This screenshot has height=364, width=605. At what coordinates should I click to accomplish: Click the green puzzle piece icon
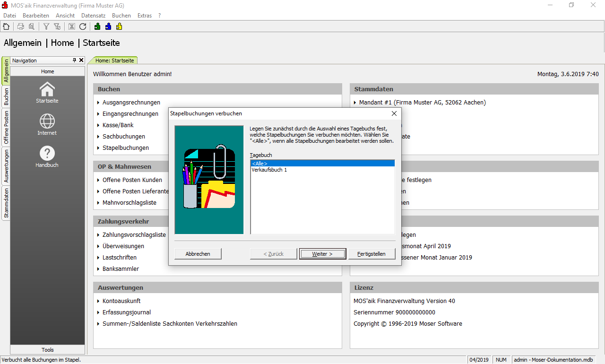[97, 26]
